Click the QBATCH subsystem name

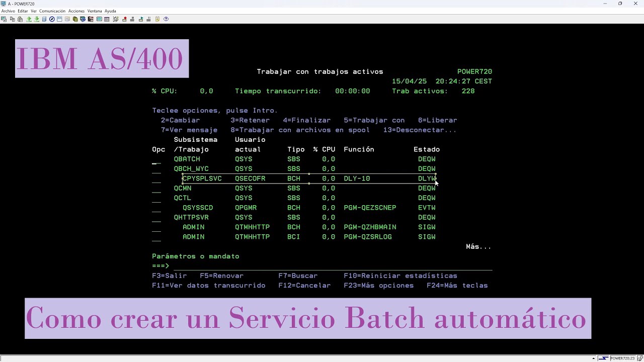[x=187, y=159]
